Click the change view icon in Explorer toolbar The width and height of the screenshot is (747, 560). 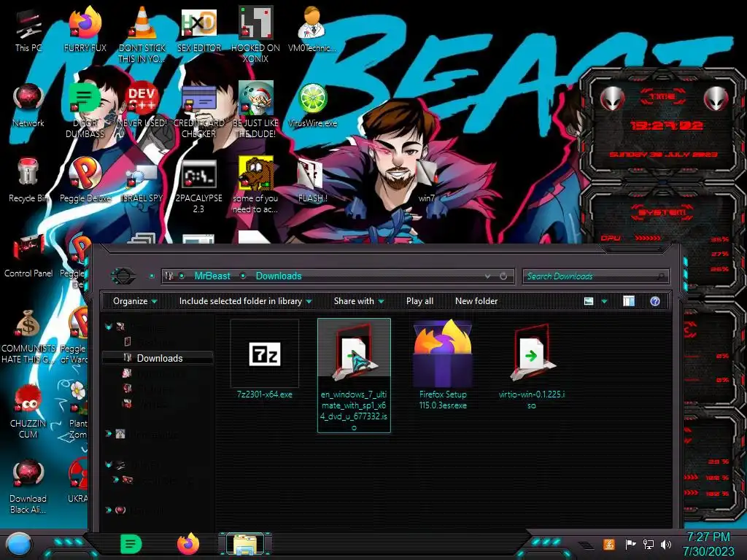coord(589,301)
